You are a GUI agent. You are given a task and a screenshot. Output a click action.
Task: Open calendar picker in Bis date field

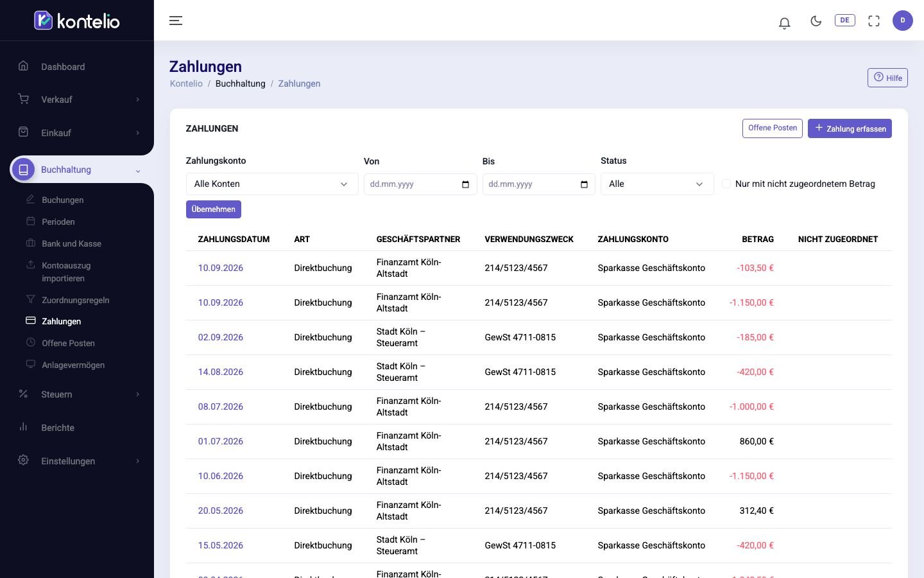584,184
